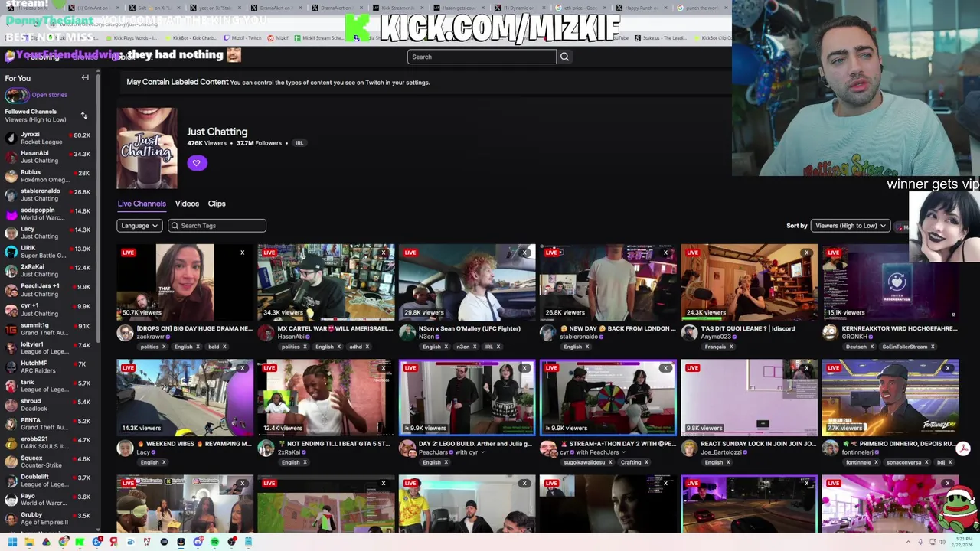Click the Search Tags input
This screenshot has height=551, width=980.
point(217,226)
